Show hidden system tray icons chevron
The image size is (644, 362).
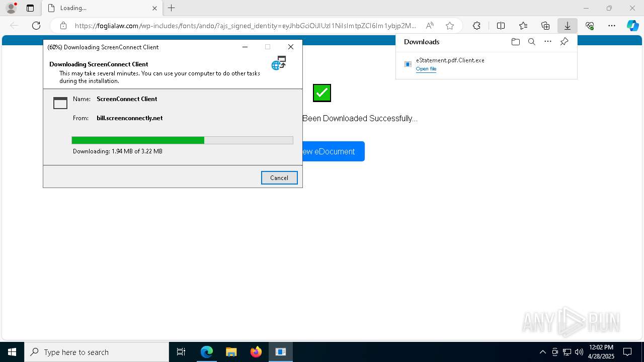click(x=542, y=352)
